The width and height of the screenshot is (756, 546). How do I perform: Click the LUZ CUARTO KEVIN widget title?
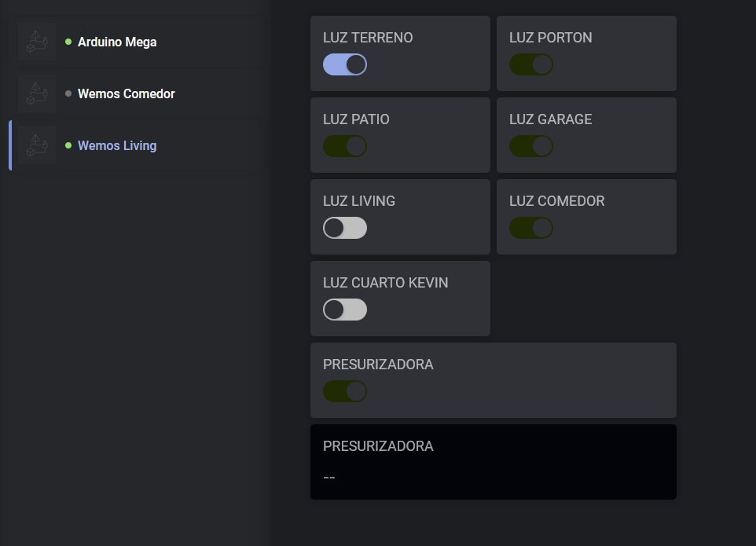tap(385, 282)
